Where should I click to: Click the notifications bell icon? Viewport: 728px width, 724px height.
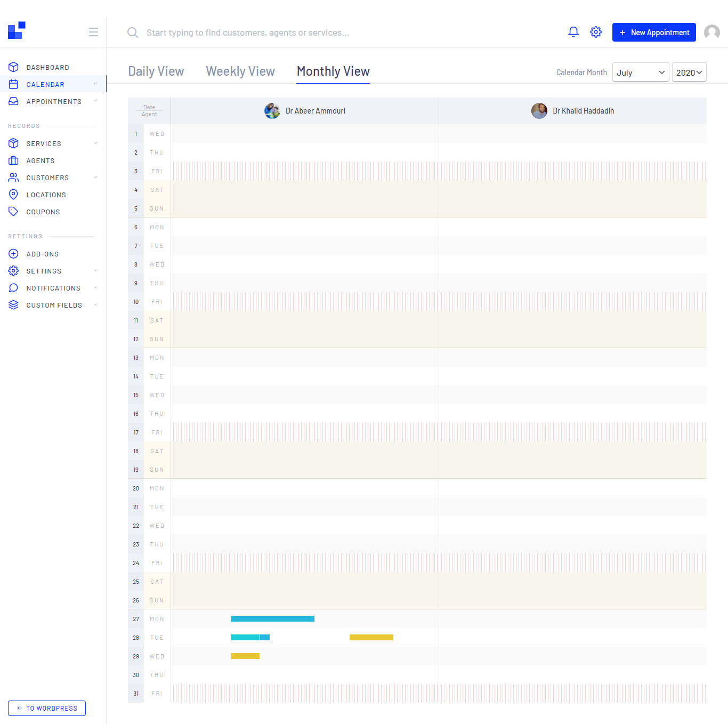click(x=573, y=32)
